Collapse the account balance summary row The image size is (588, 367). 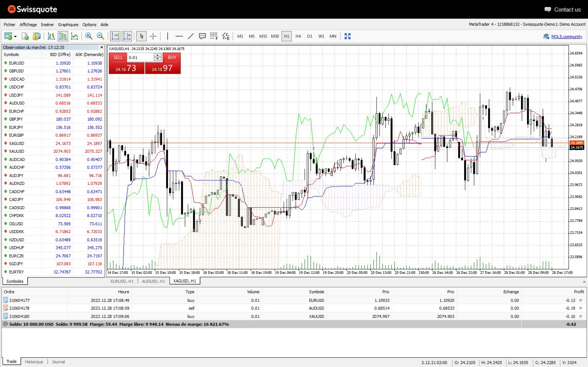tap(5, 324)
